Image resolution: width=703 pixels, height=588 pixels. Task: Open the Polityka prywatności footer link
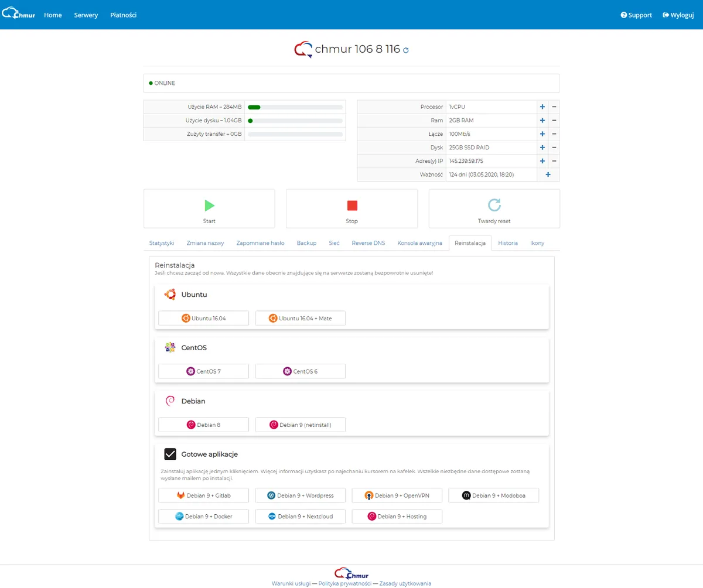coord(344,583)
